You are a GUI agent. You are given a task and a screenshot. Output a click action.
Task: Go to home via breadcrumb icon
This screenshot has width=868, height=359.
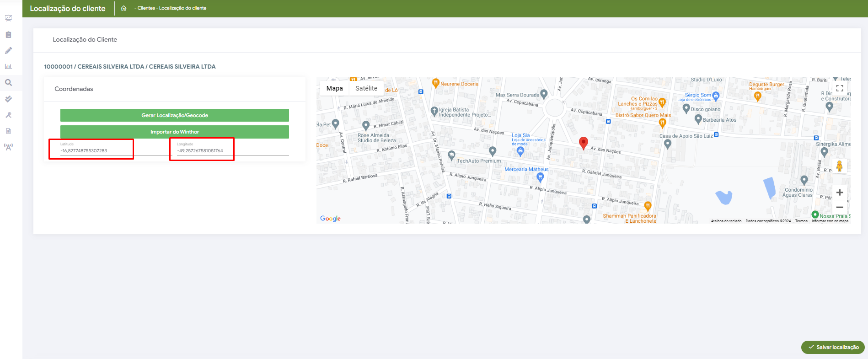(123, 8)
